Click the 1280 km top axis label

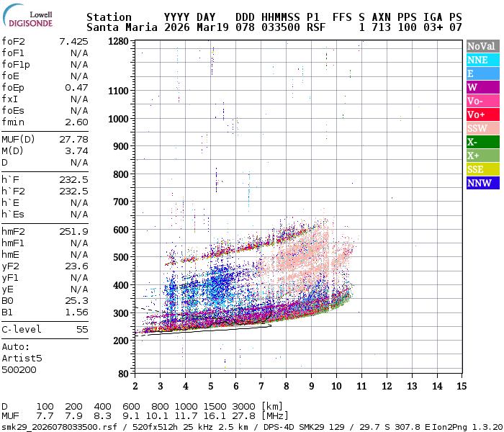tap(118, 42)
